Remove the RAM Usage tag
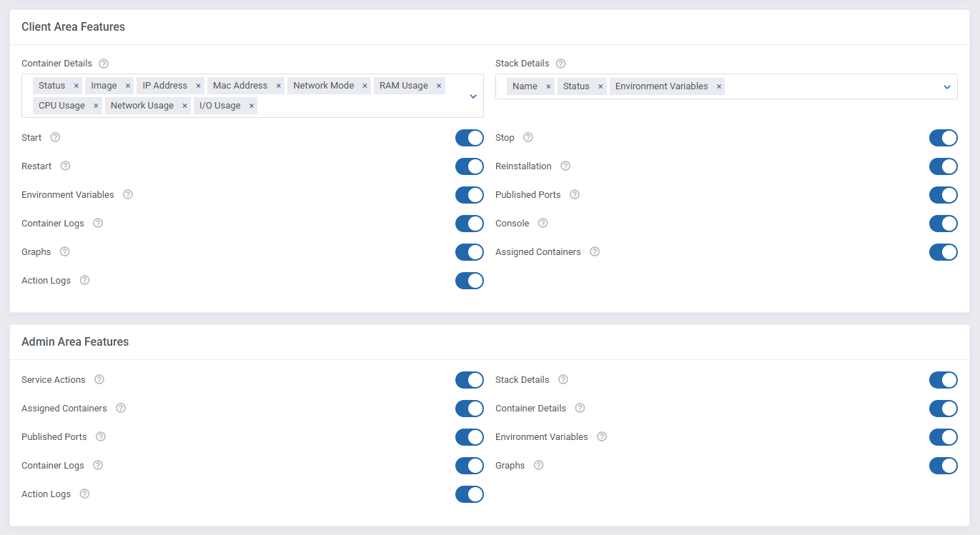The image size is (980, 535). click(x=439, y=86)
